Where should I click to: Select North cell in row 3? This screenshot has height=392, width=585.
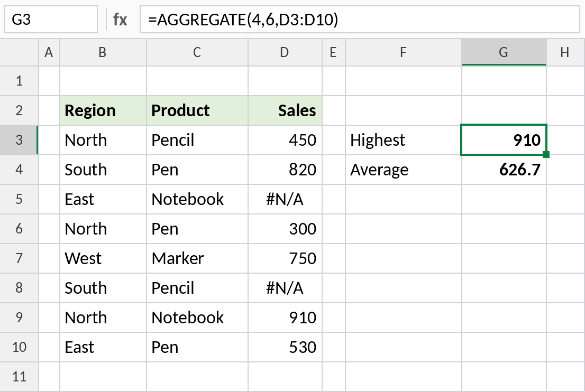click(x=103, y=140)
